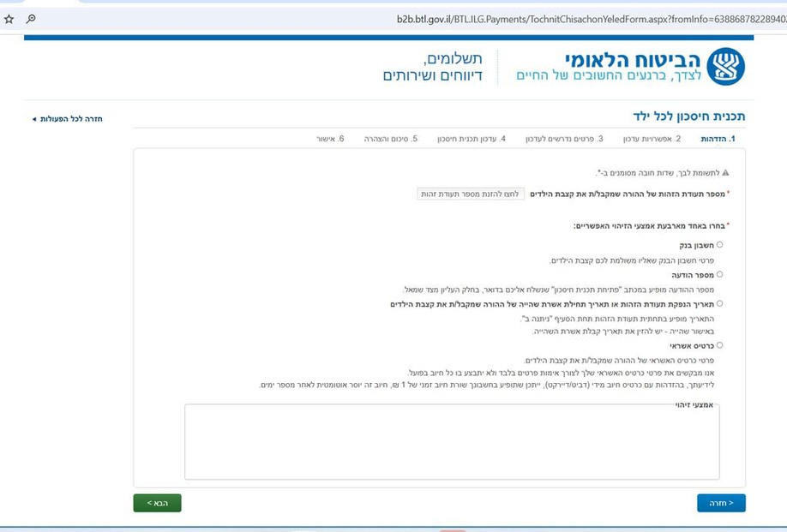Click the warning triangle icon near required-fields note
Screen dimensions: 787x532
pos(725,172)
